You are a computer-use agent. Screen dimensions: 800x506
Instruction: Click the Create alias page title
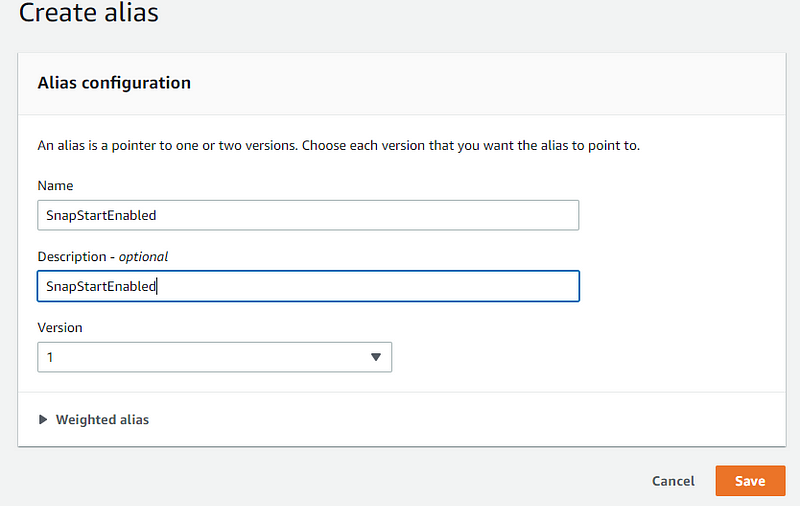point(88,12)
